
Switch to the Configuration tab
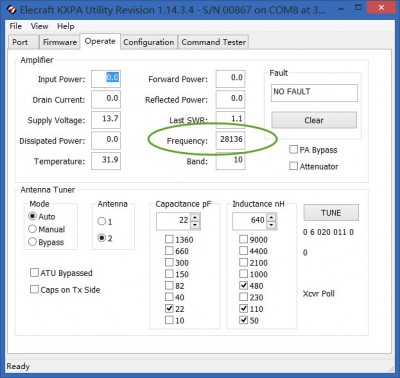(149, 42)
